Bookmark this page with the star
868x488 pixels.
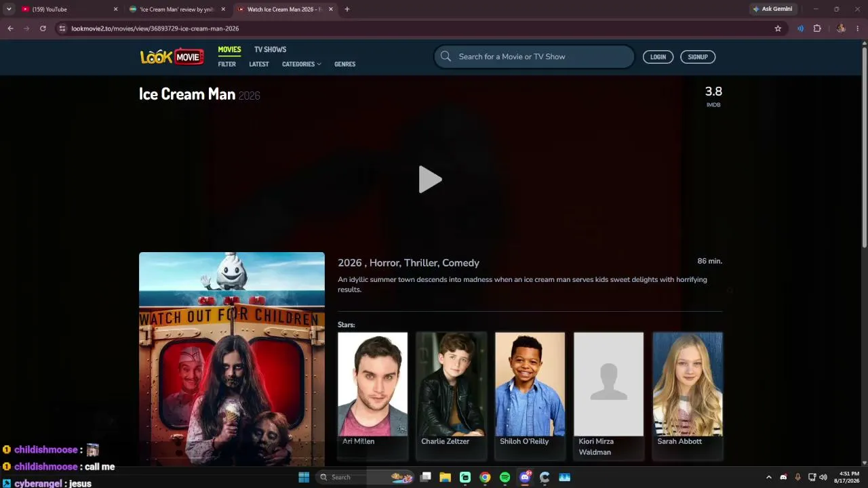[778, 28]
